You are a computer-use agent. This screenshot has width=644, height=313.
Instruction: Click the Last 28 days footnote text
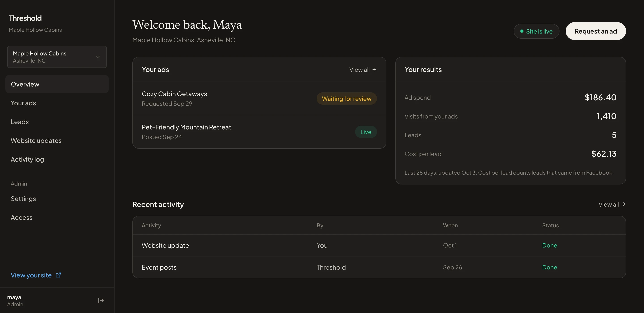pos(509,173)
